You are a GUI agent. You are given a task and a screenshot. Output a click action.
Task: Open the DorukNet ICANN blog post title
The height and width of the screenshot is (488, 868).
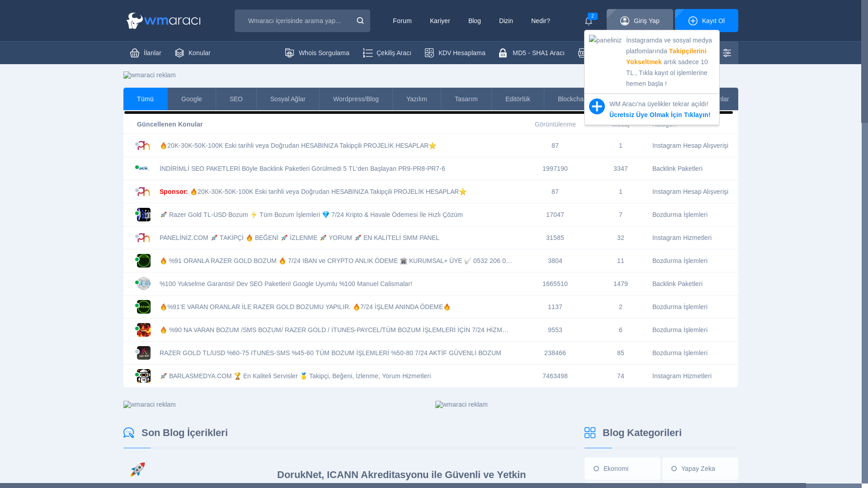point(401,475)
